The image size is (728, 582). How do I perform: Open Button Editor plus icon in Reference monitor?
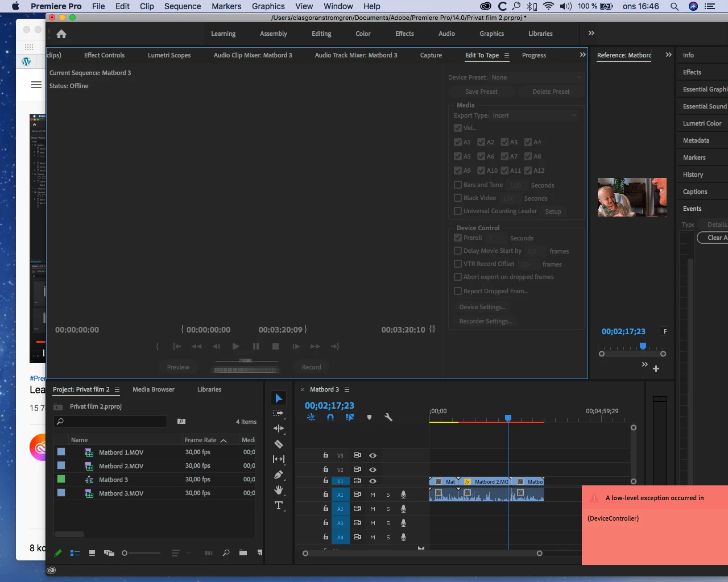point(656,368)
